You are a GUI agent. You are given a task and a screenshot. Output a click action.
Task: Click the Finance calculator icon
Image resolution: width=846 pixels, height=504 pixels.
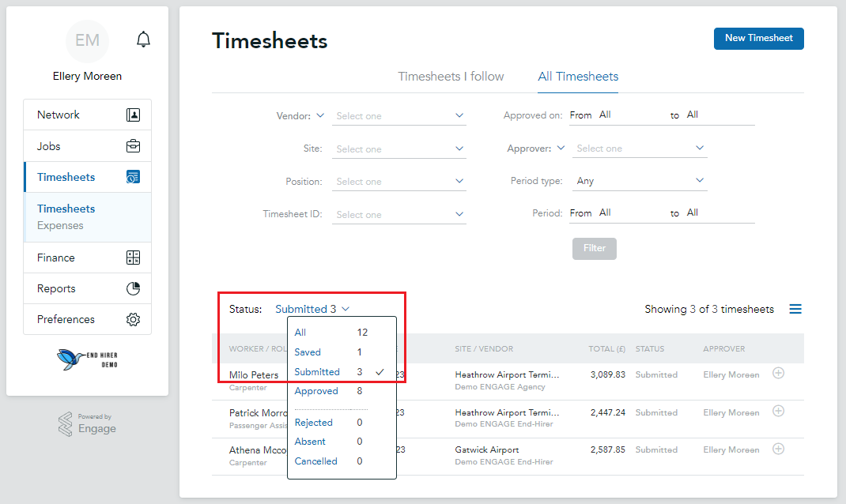(134, 257)
